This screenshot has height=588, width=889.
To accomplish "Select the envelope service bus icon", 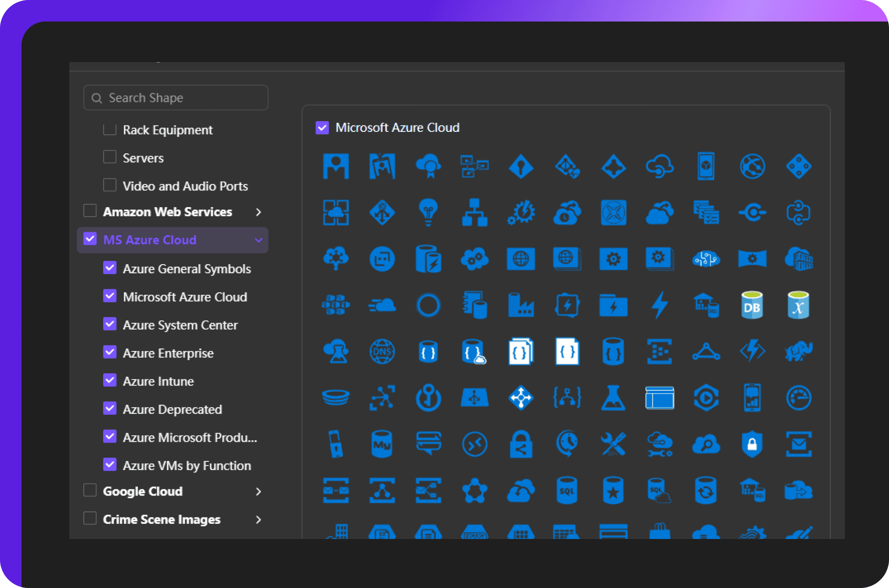I will coord(799,444).
